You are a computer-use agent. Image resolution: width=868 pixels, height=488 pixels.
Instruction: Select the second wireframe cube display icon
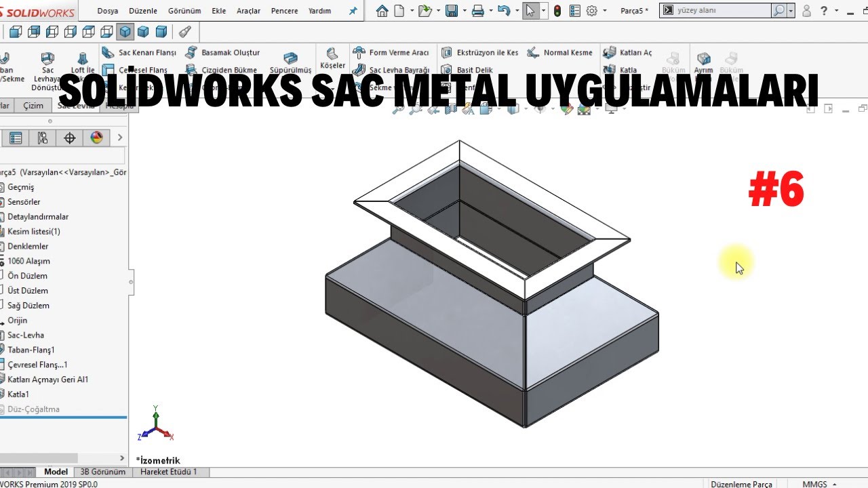tap(33, 32)
